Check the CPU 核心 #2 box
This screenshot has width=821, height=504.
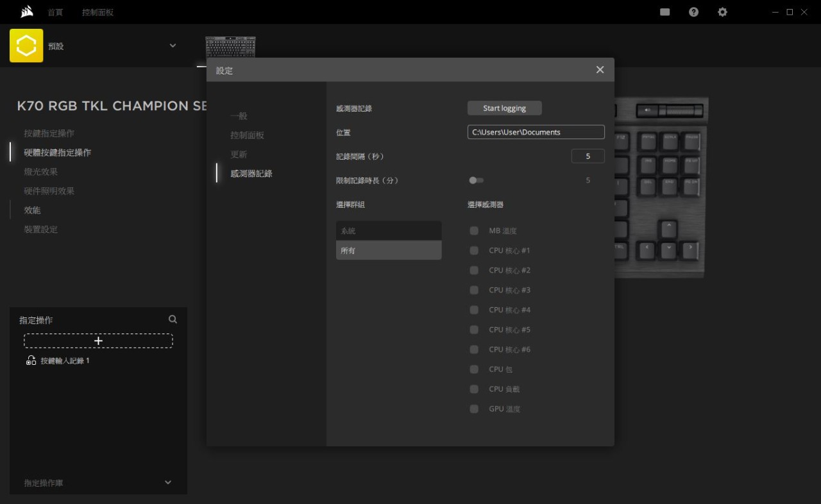click(474, 271)
